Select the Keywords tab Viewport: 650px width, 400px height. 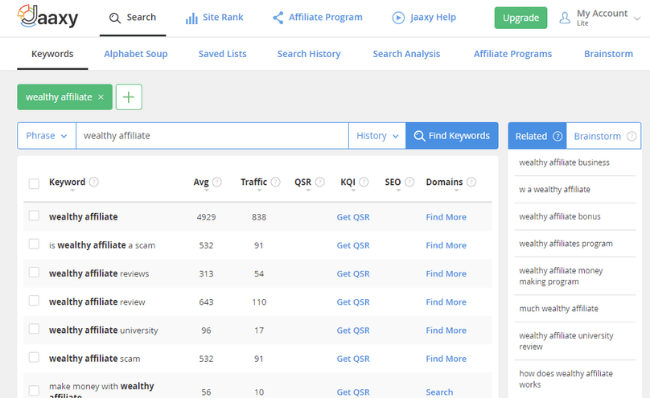[52, 54]
